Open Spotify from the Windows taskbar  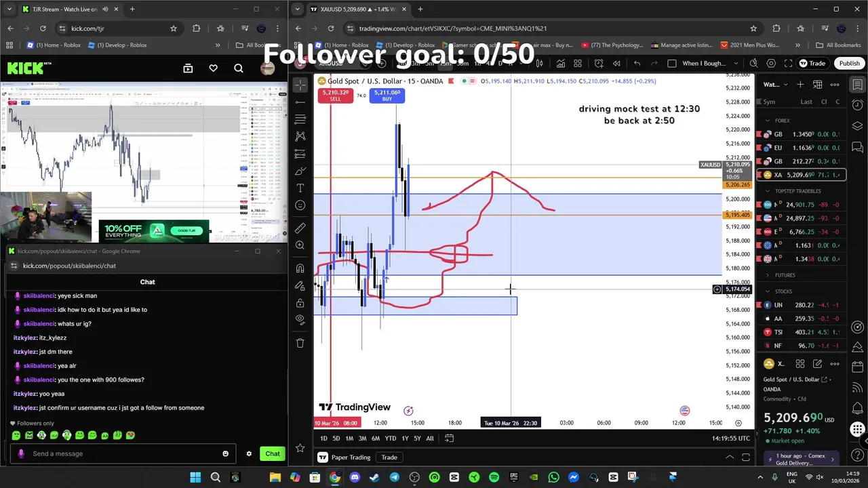tap(494, 477)
